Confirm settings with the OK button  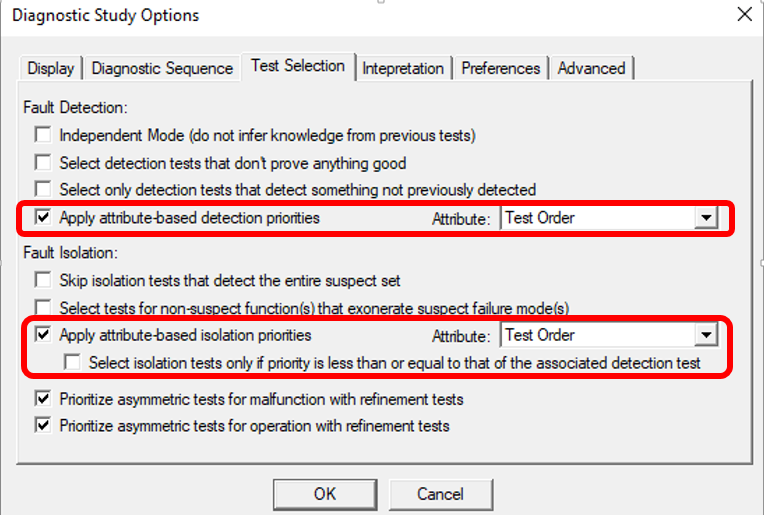(325, 494)
